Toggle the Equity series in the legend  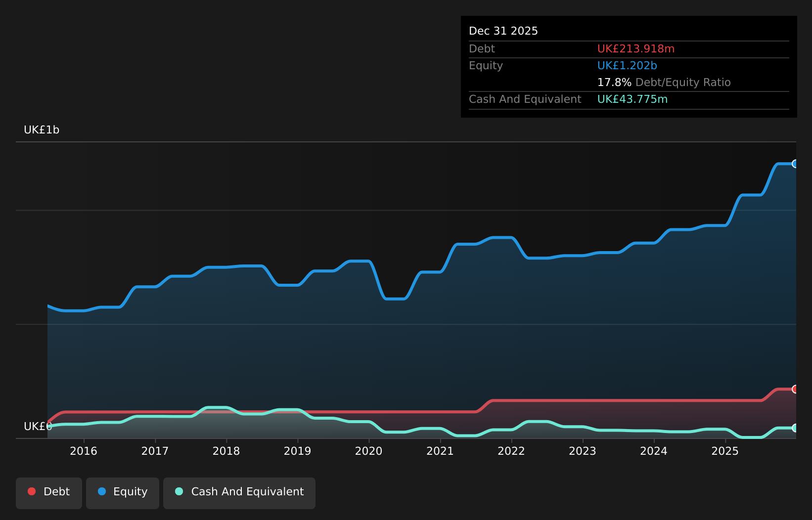tap(123, 492)
